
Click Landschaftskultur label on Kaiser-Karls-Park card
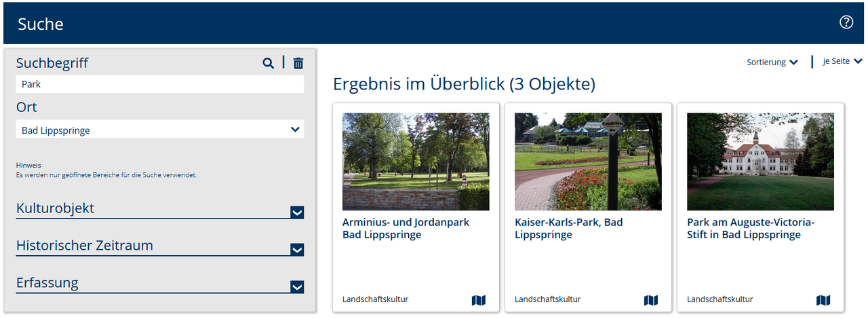[x=548, y=299]
